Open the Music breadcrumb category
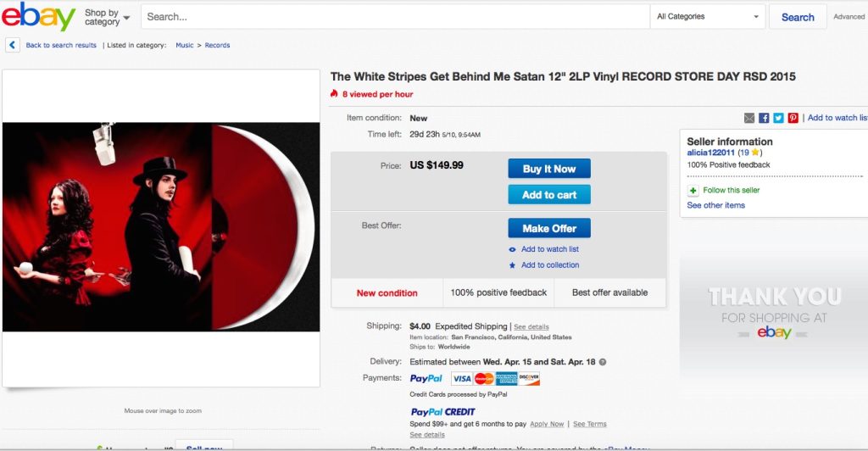The width and height of the screenshot is (868, 451). pyautogui.click(x=184, y=45)
